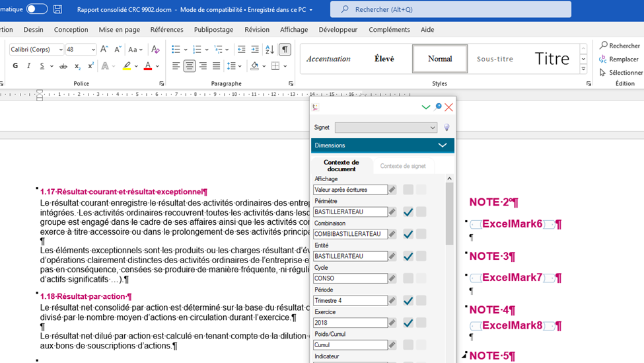Click the Rechercher (Alt+Q) search box
Viewport: 644px width, 363px height.
pyautogui.click(x=450, y=9)
